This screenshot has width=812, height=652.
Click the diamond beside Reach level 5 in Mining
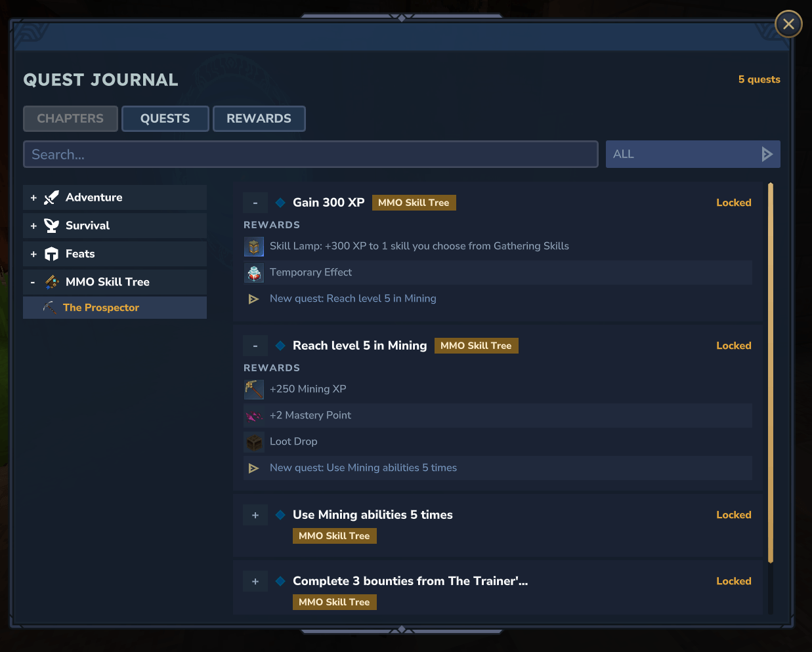point(280,346)
